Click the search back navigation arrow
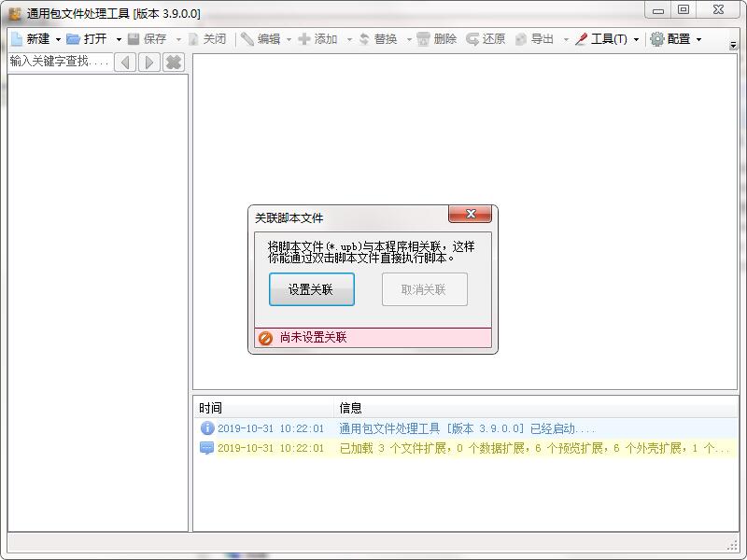 [x=124, y=63]
